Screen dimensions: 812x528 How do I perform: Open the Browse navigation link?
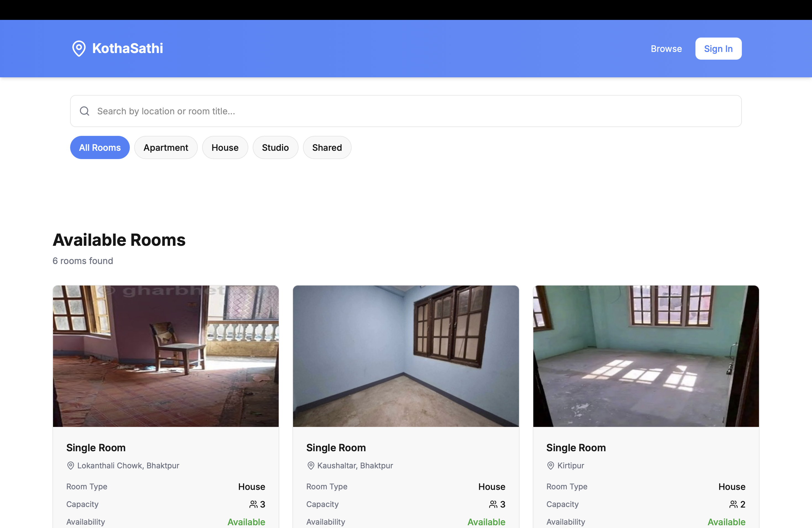[x=666, y=49]
